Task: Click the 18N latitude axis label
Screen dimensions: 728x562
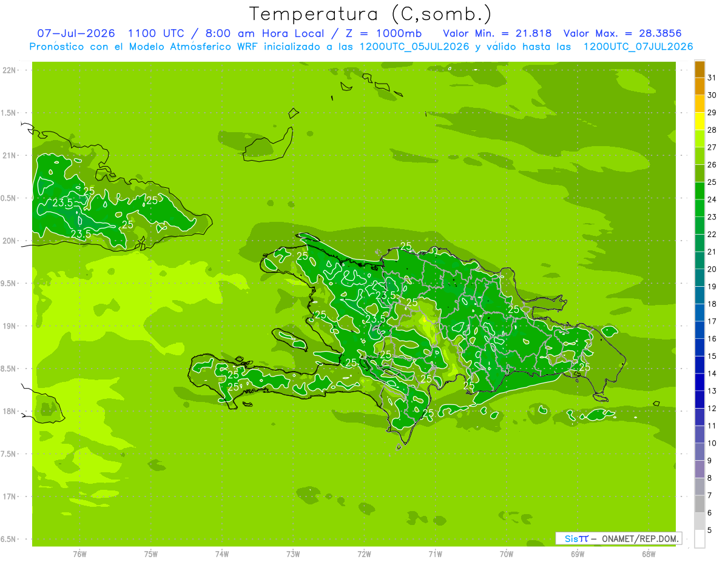Action: pyautogui.click(x=9, y=411)
